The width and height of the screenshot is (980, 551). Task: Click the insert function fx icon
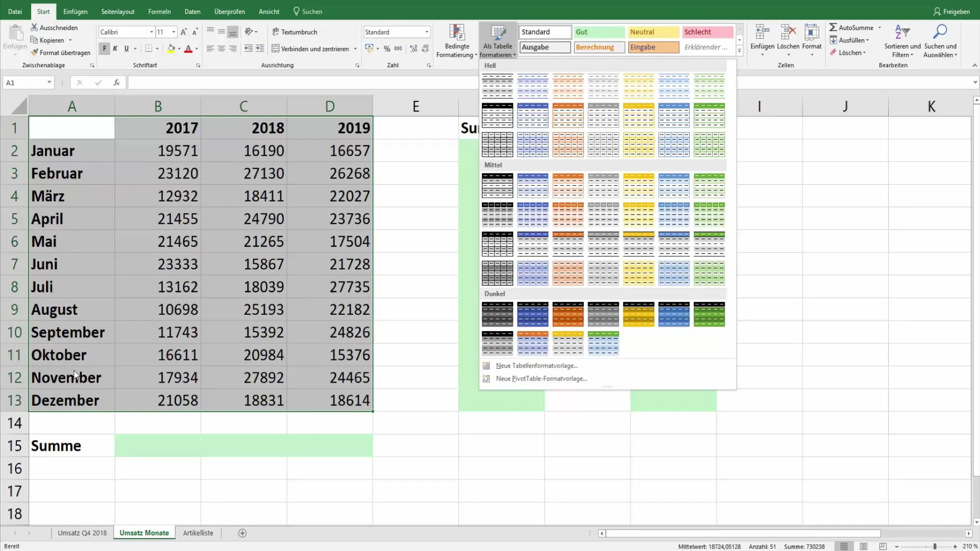point(116,83)
